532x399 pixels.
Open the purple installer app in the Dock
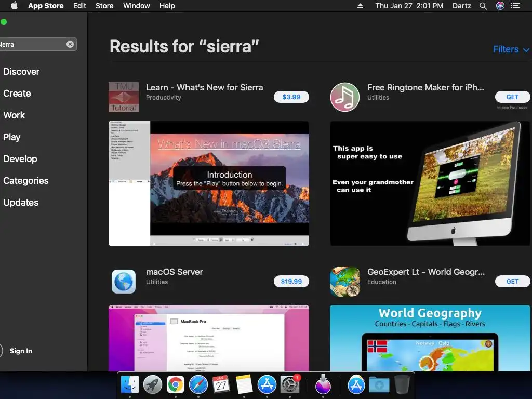(323, 385)
